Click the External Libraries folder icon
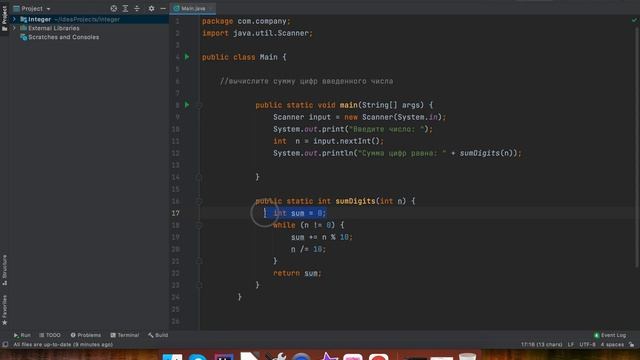Screen dimensions: 640x360 [23, 28]
